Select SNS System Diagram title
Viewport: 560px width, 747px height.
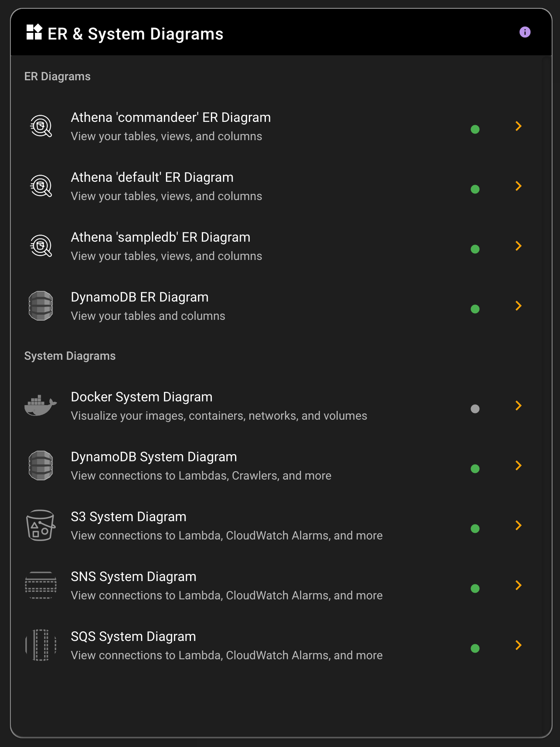point(134,576)
